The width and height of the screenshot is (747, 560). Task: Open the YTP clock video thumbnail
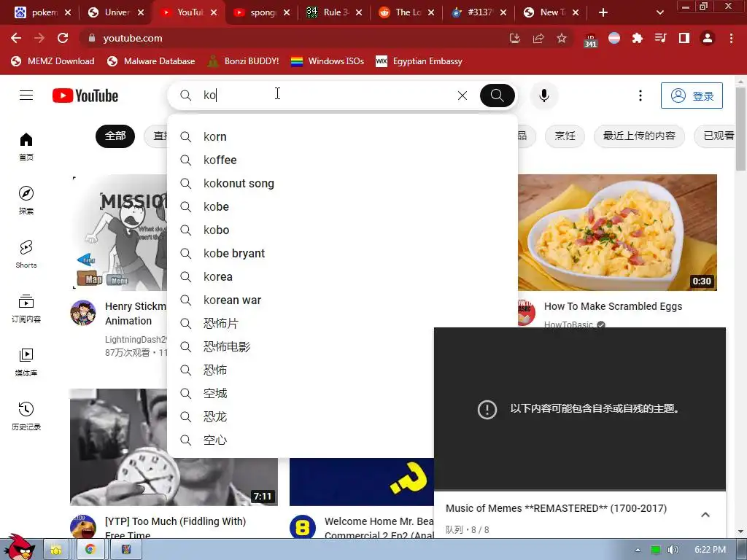tap(174, 447)
